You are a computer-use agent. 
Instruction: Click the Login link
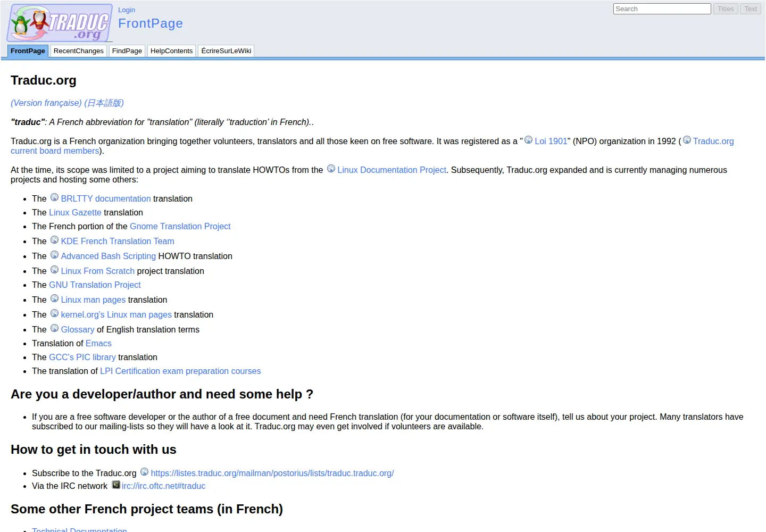(127, 10)
